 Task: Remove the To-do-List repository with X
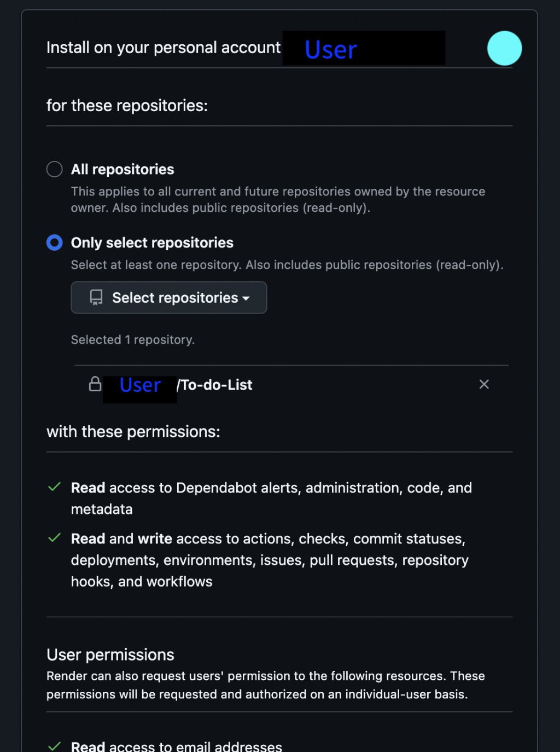[x=484, y=384]
